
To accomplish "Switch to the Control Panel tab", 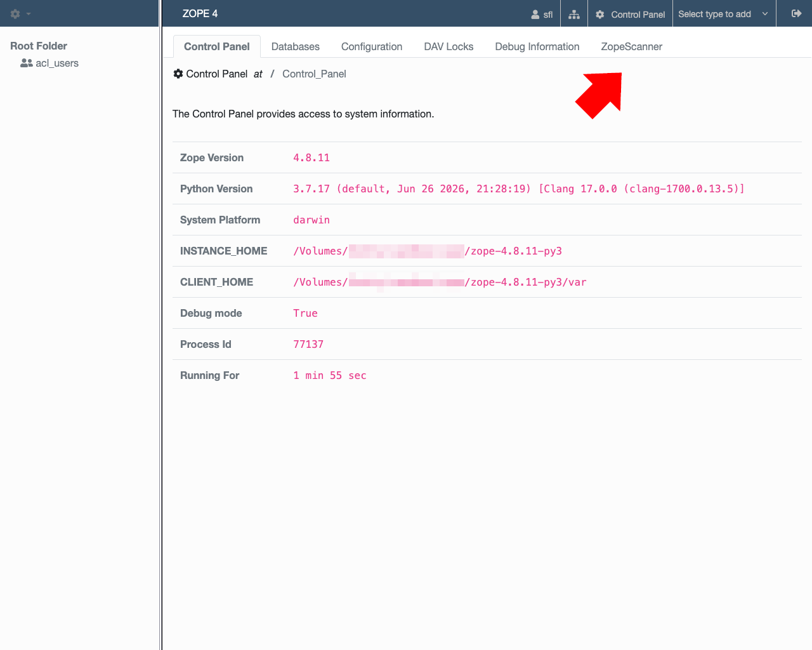I will pos(217,46).
